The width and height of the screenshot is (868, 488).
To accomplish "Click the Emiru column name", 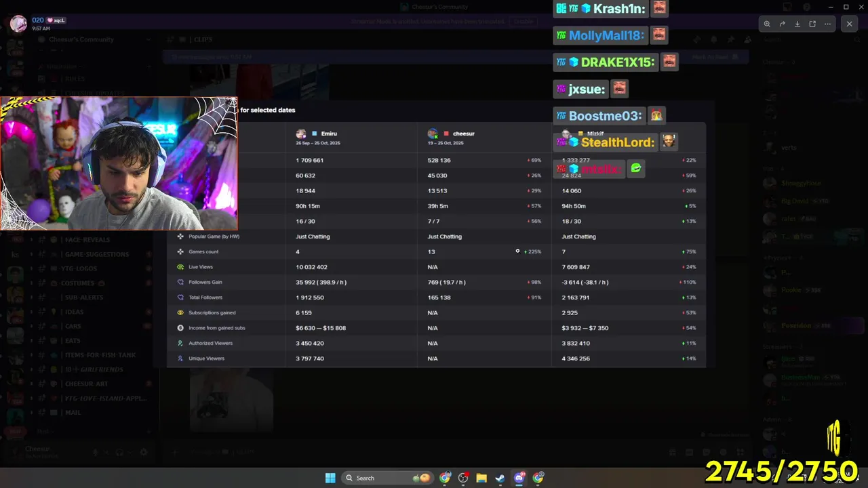I will point(329,134).
